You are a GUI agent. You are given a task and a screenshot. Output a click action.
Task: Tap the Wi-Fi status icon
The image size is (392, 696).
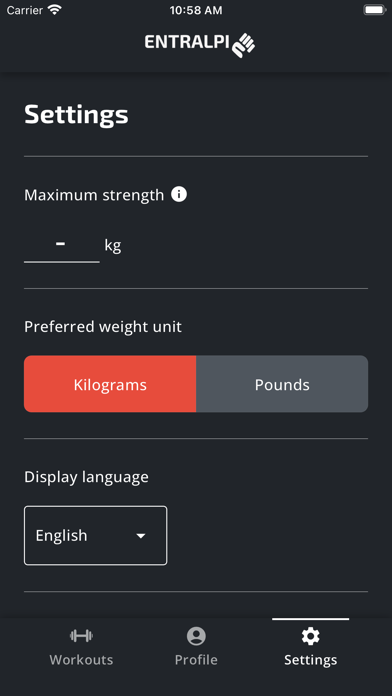click(x=55, y=10)
